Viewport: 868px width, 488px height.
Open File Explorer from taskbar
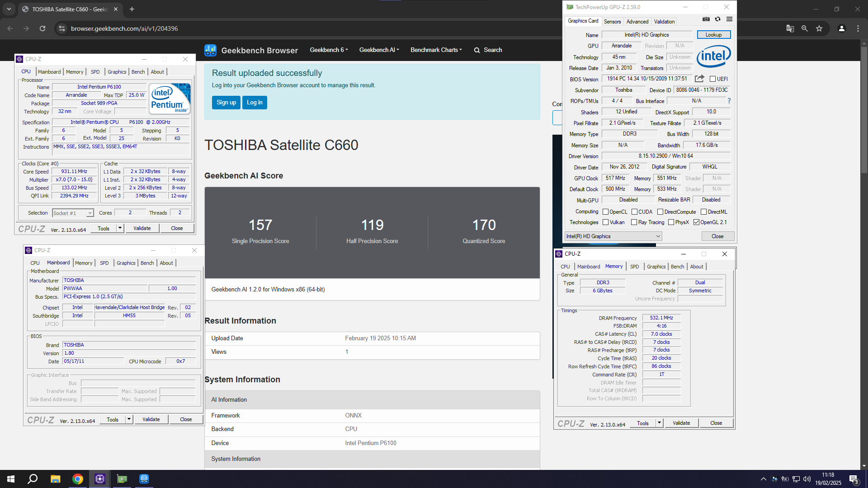point(55,479)
